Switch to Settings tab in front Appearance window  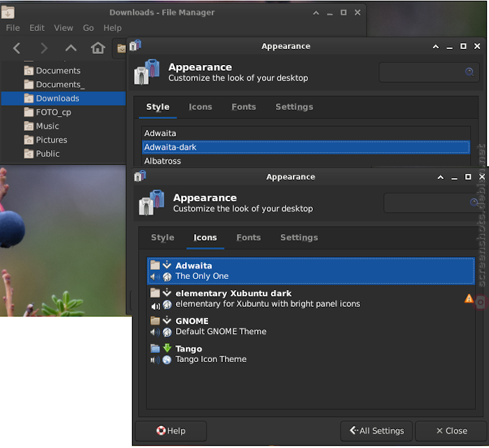(299, 238)
